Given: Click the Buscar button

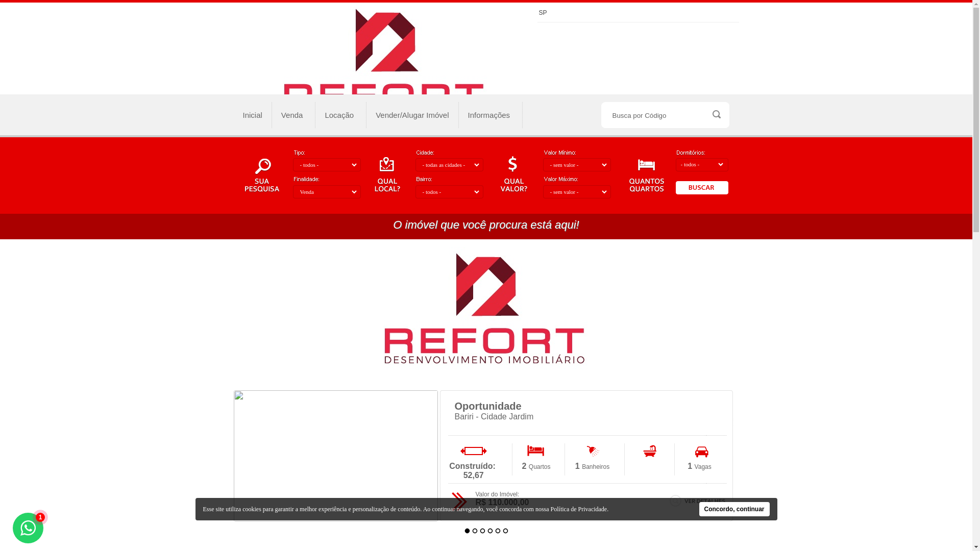Looking at the screenshot, I should 702,188.
